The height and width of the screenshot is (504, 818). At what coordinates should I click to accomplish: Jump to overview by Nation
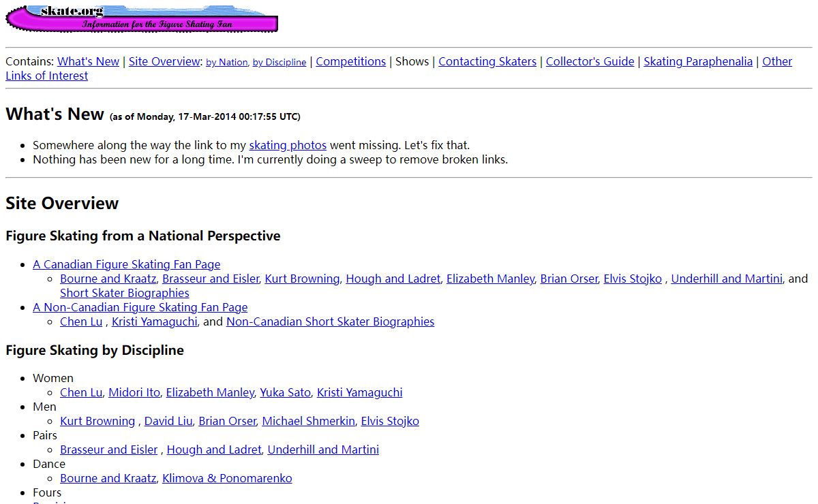(x=226, y=62)
